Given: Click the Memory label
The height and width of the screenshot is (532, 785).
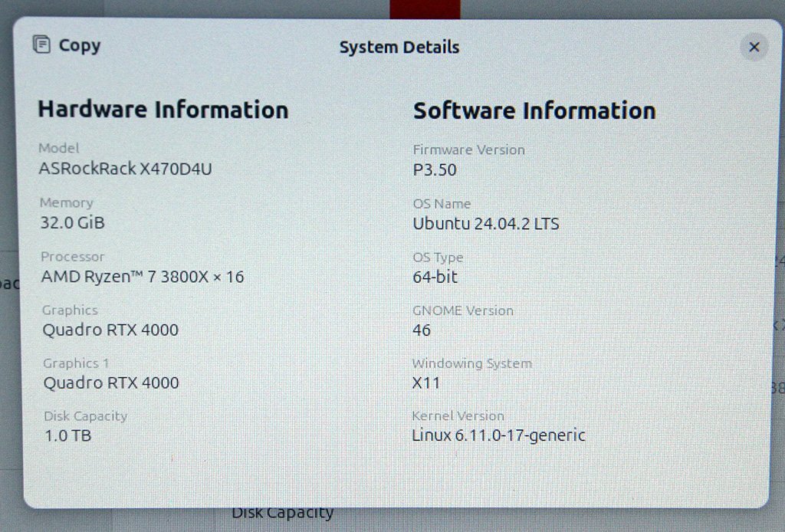Looking at the screenshot, I should pos(67,202).
